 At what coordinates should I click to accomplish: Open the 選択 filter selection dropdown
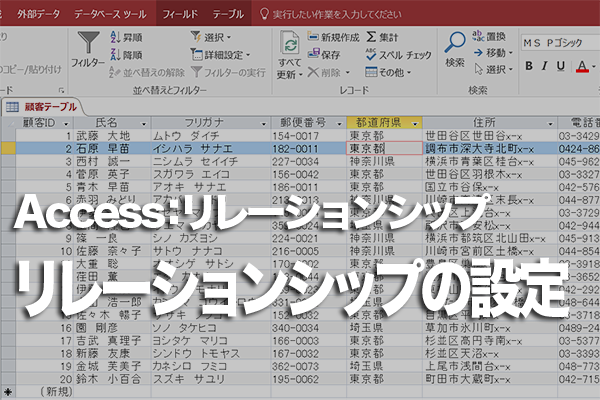[211, 37]
